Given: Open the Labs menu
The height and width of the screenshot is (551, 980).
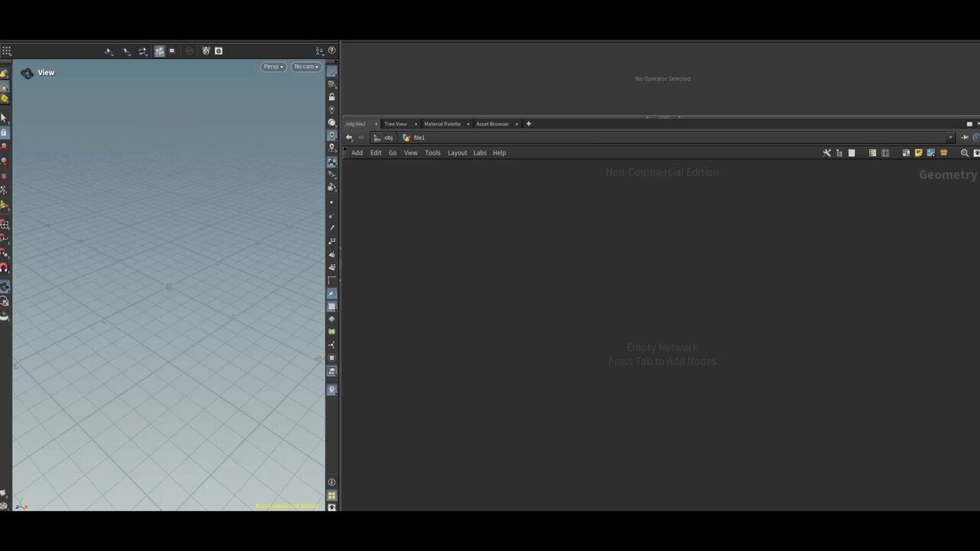Looking at the screenshot, I should click(479, 153).
